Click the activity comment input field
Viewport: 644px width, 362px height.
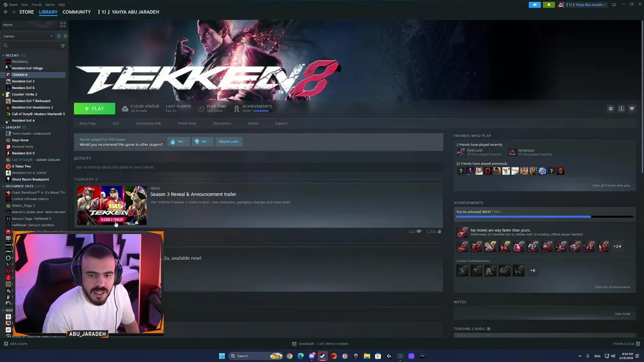(x=258, y=167)
